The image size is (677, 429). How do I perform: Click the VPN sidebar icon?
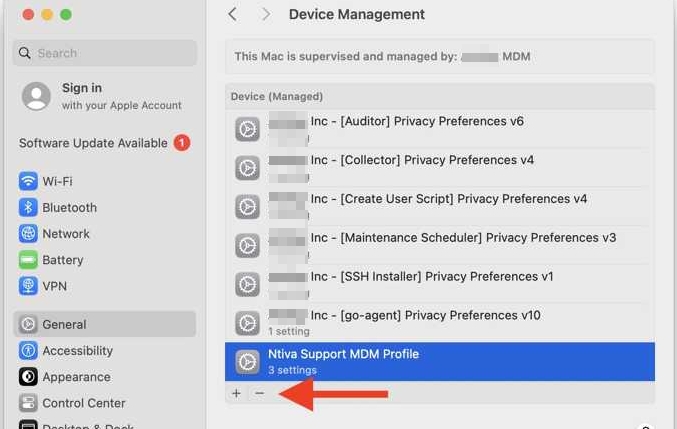28,286
